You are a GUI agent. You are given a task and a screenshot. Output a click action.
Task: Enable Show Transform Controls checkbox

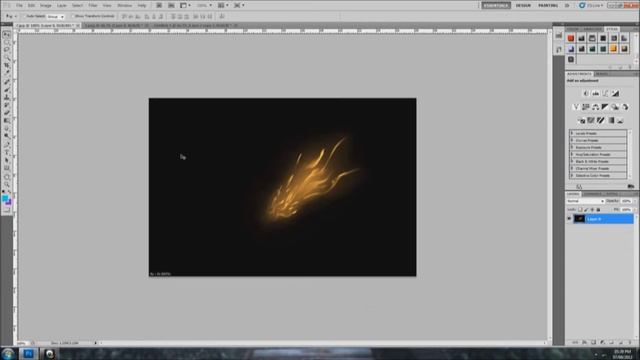coord(73,16)
